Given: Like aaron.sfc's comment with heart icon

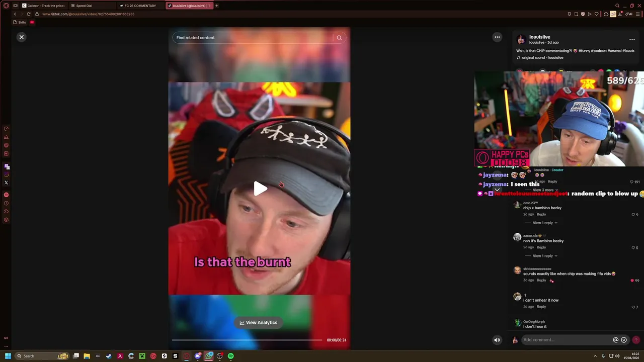Looking at the screenshot, I should [x=633, y=248].
